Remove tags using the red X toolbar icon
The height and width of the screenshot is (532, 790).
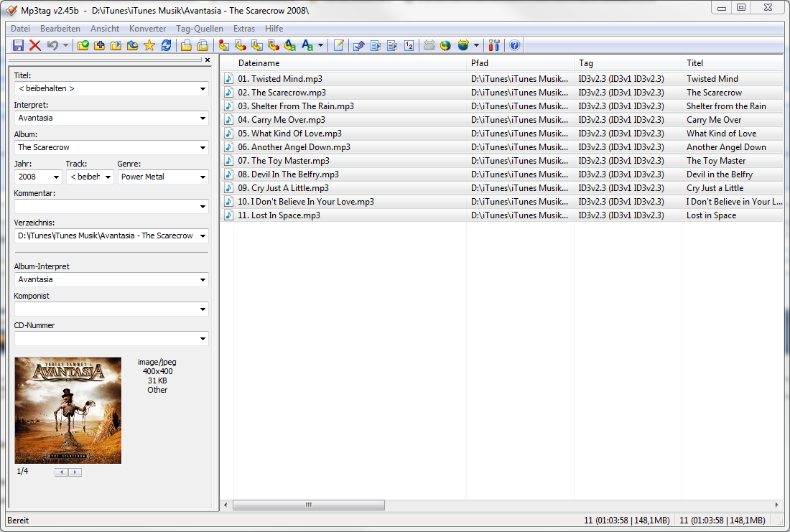point(34,45)
